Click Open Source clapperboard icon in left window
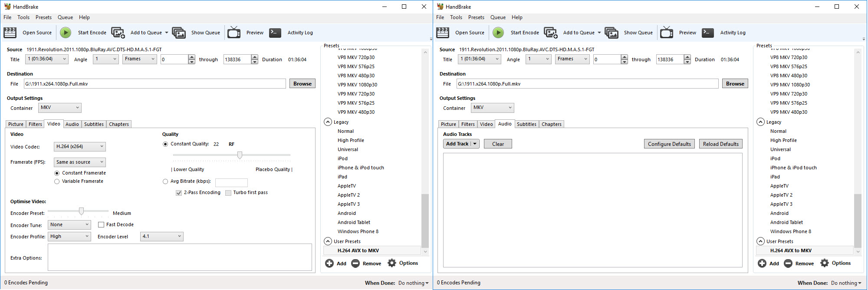The height and width of the screenshot is (290, 868). click(10, 33)
